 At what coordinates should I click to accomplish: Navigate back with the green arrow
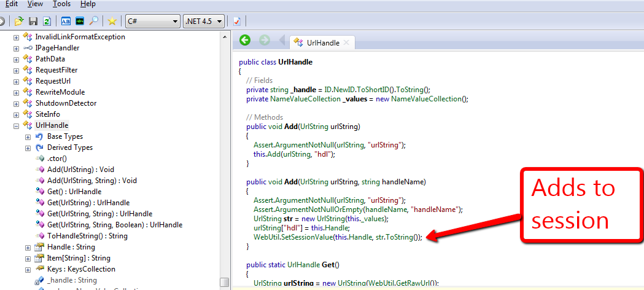point(245,41)
